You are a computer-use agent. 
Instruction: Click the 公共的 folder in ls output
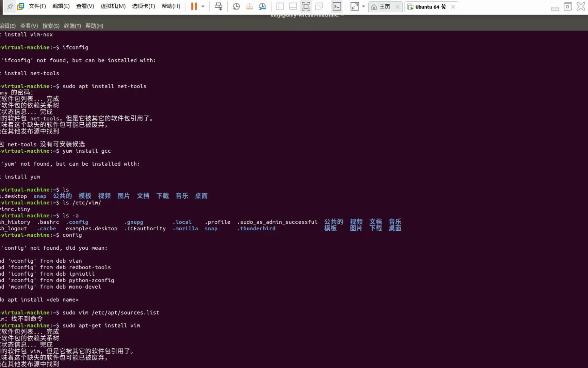point(62,196)
